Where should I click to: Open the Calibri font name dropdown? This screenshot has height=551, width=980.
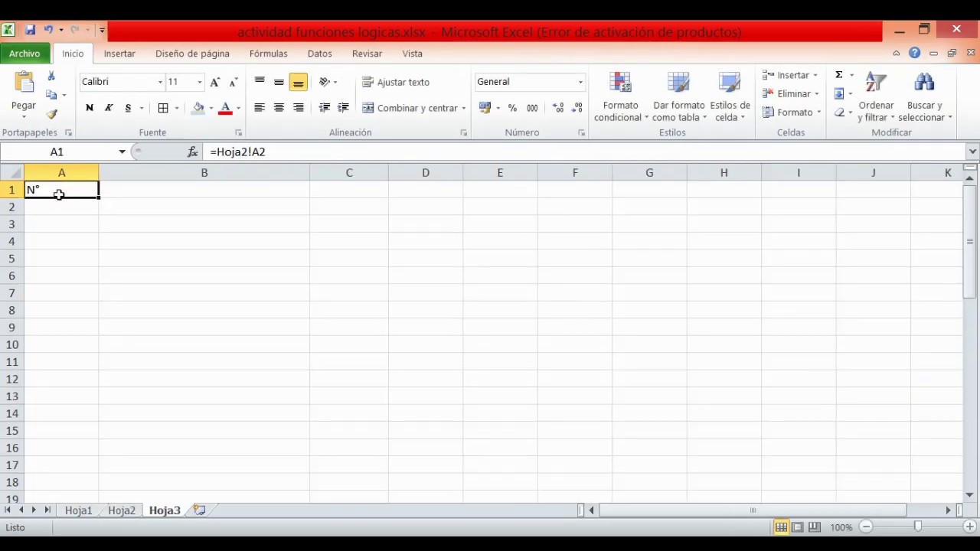point(160,82)
